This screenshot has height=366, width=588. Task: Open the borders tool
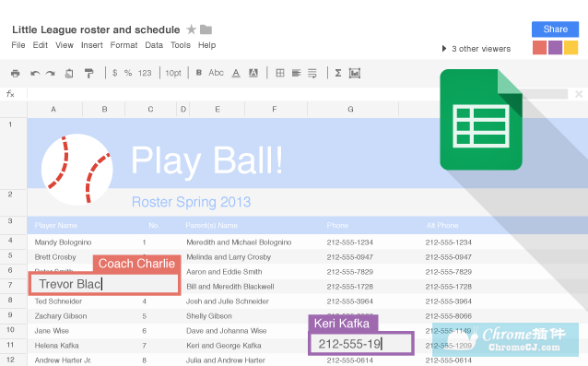coord(280,73)
